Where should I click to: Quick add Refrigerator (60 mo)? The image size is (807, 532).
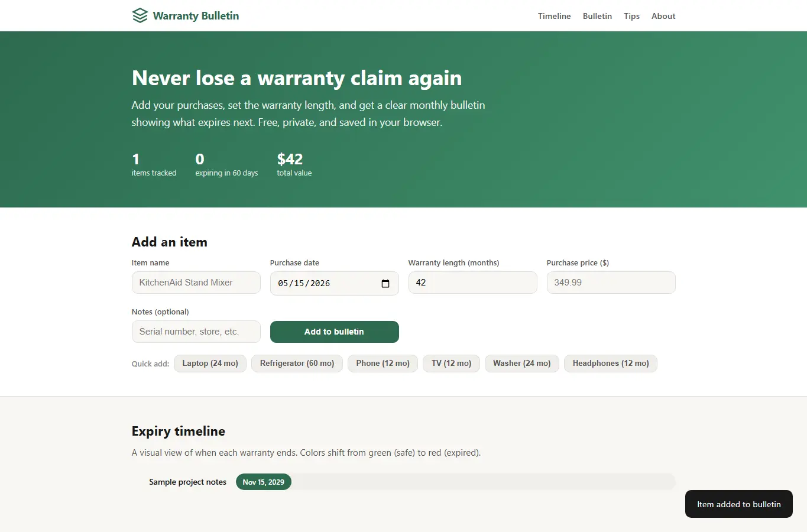(297, 364)
